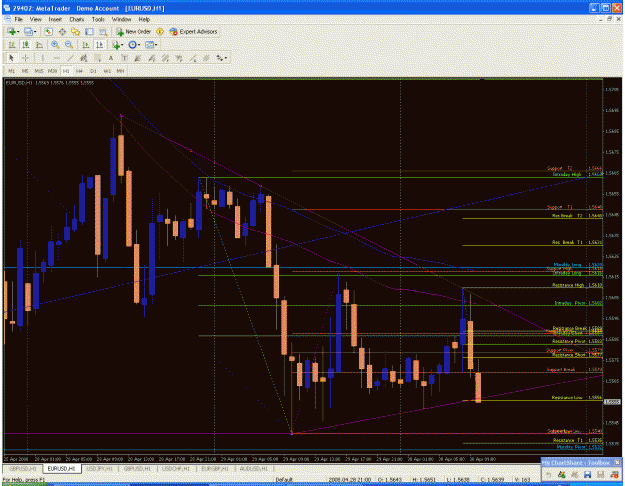Viewport: 625px width, 486px height.
Task: Click the Zoom Out magnifier
Action: [69, 45]
